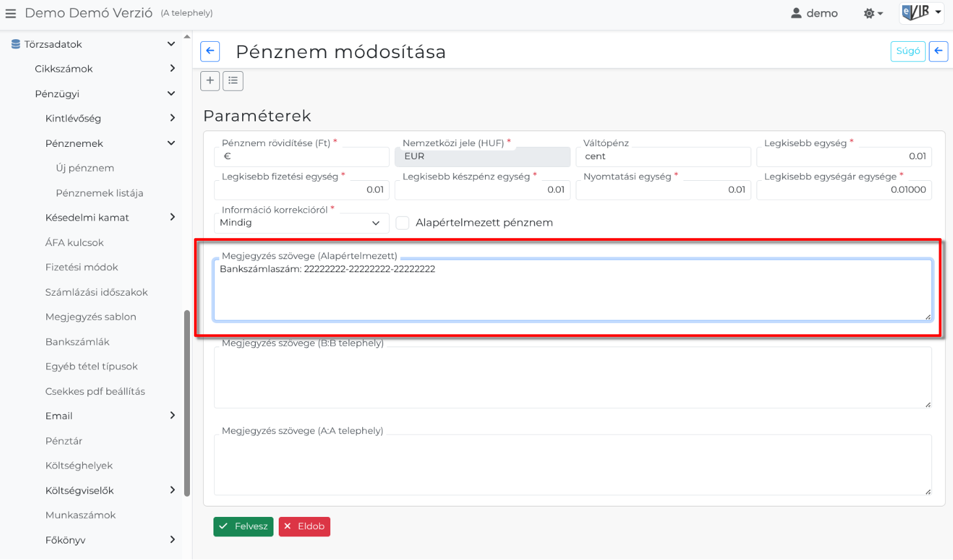Open the list view icon button
Image resolution: width=953 pixels, height=560 pixels.
[233, 80]
